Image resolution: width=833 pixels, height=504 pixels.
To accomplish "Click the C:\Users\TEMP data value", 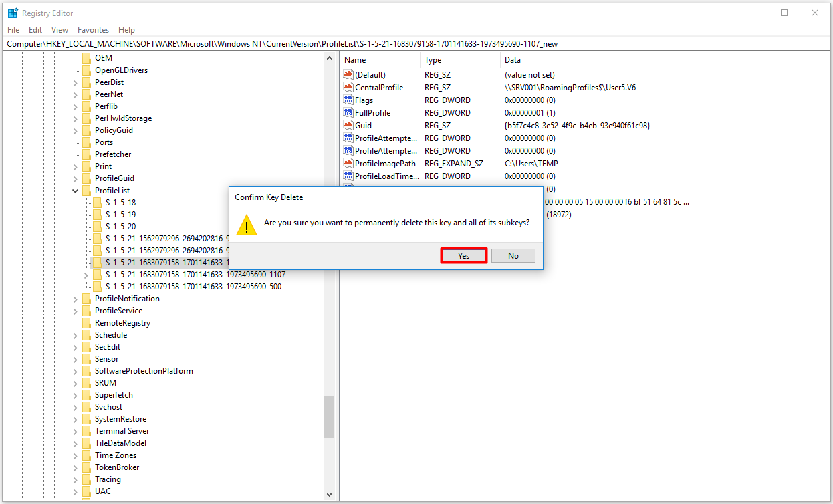I will (x=531, y=164).
